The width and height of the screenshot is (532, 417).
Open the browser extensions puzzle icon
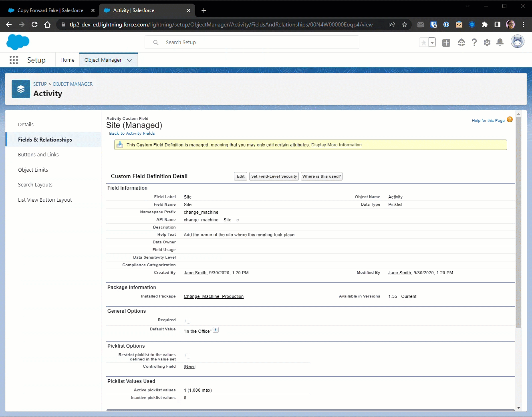coord(485,24)
